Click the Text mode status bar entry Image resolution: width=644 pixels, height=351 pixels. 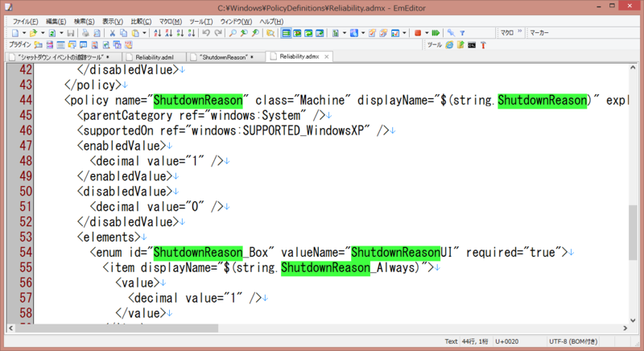tap(451, 341)
